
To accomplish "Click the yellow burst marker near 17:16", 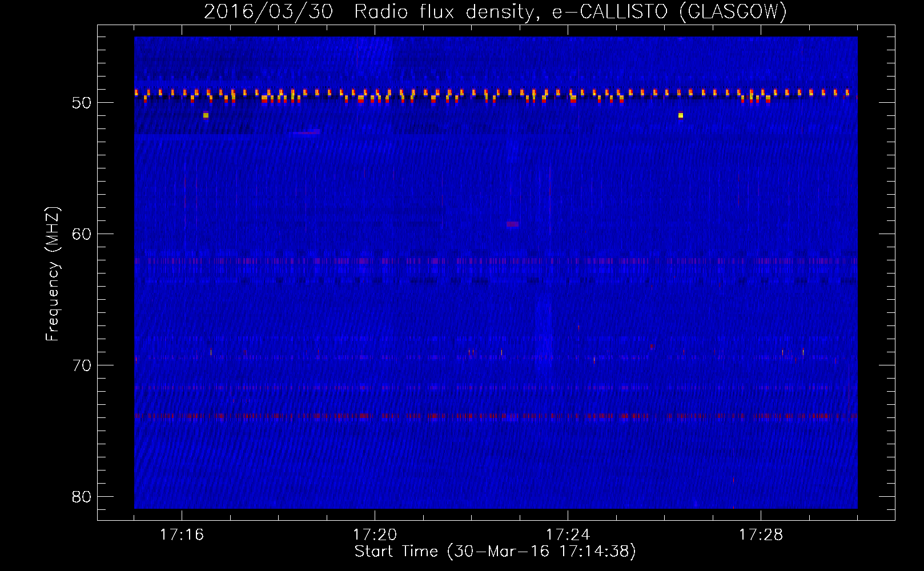I will click(x=206, y=115).
